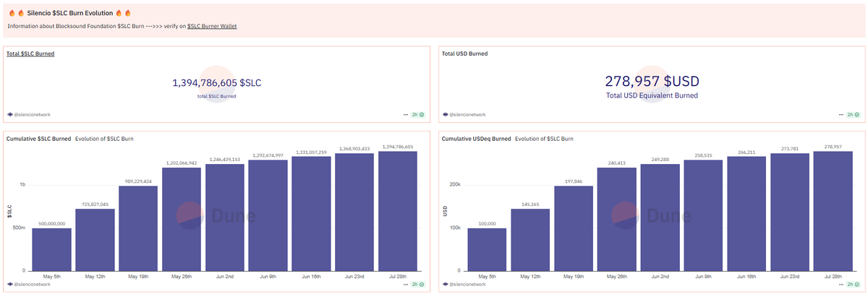Select the May 26th bar in USD chart

coord(617,220)
